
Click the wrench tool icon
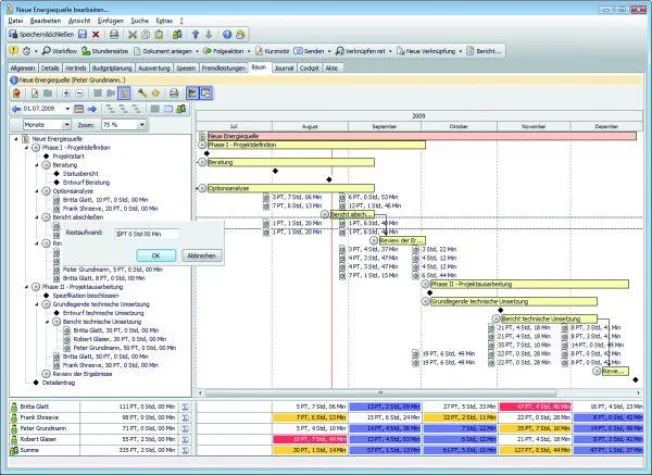tap(142, 93)
